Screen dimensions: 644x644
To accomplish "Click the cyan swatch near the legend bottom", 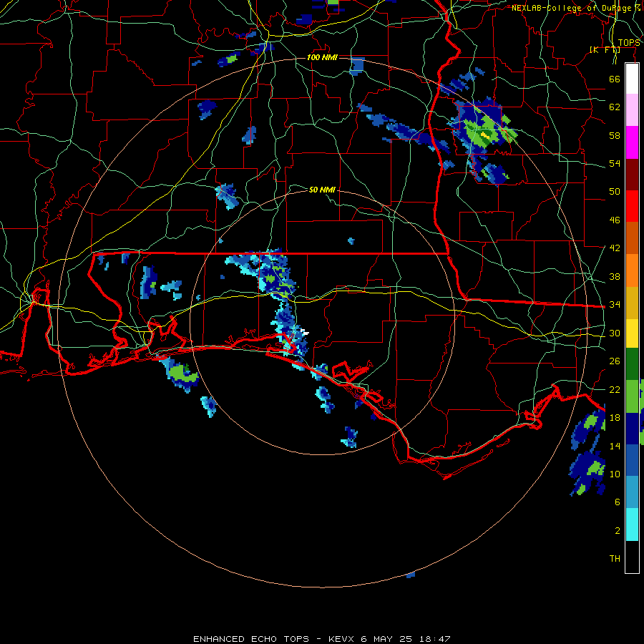I will (632, 525).
